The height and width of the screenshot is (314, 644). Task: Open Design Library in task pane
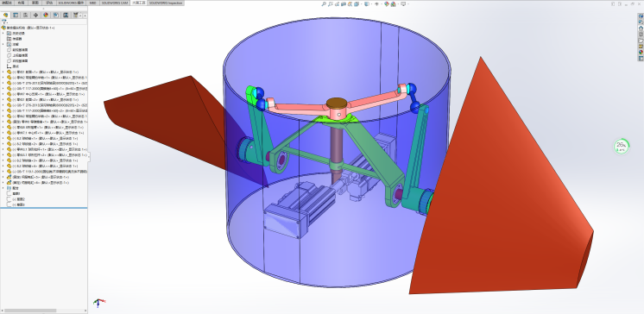tap(641, 22)
